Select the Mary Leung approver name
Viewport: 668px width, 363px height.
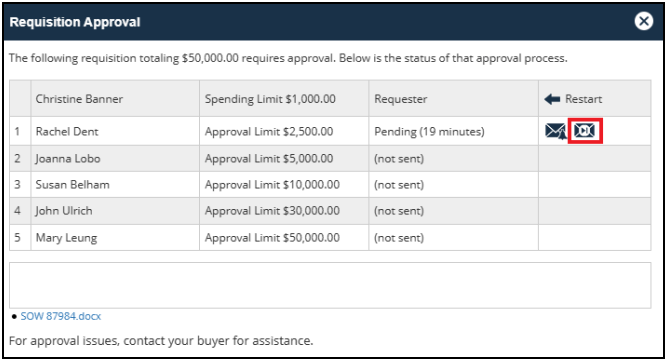click(66, 238)
